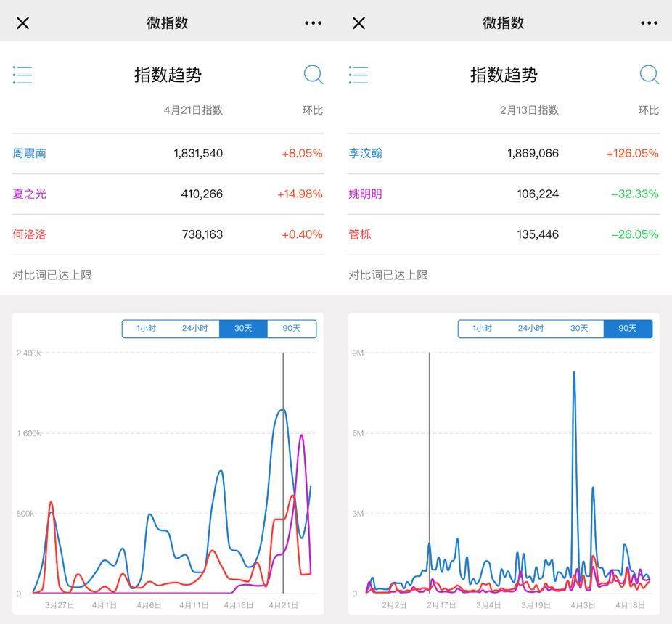Click the -32.33% change value
The width and height of the screenshot is (672, 624).
[635, 194]
